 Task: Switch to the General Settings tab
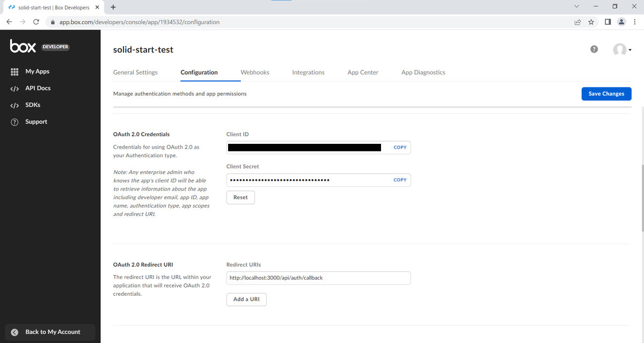(x=135, y=72)
